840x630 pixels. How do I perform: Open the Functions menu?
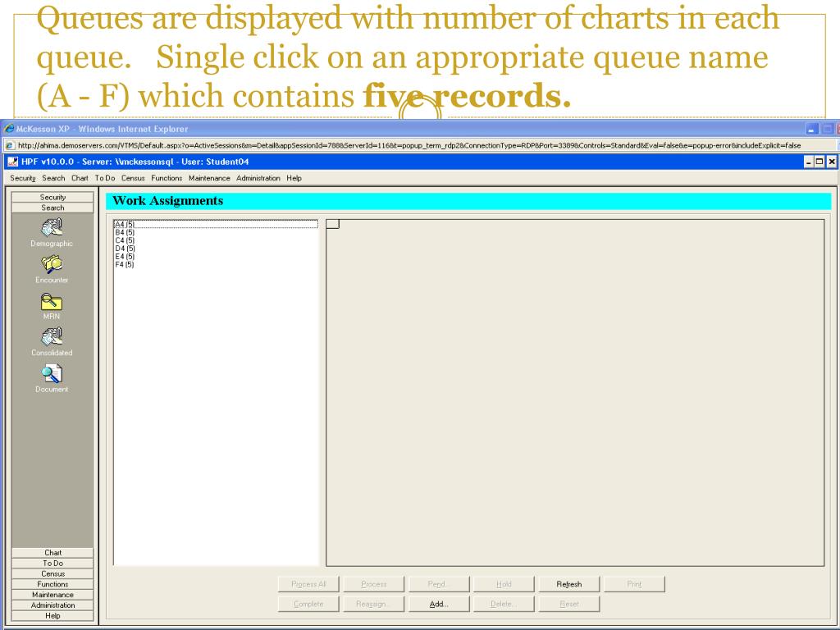tap(167, 178)
